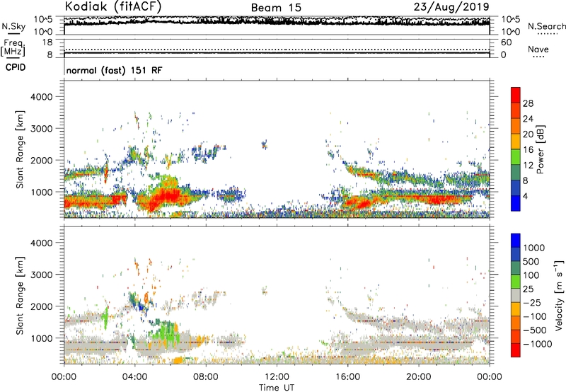Click the 'Freq. [MHz]' label
Viewport: 566px width, 392px height.
pos(13,47)
